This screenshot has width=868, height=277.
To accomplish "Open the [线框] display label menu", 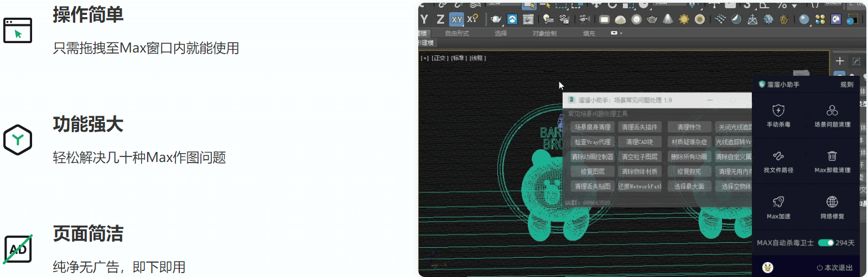I will click(478, 58).
